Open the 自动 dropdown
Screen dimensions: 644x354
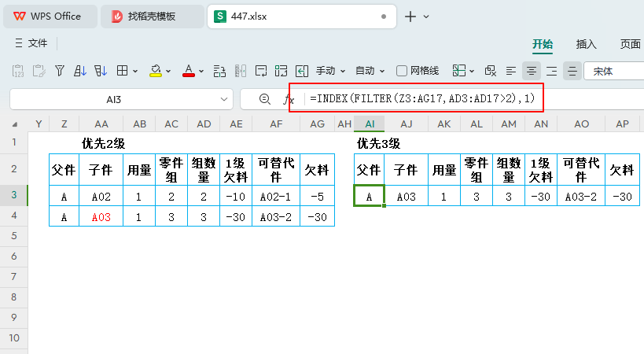click(370, 71)
